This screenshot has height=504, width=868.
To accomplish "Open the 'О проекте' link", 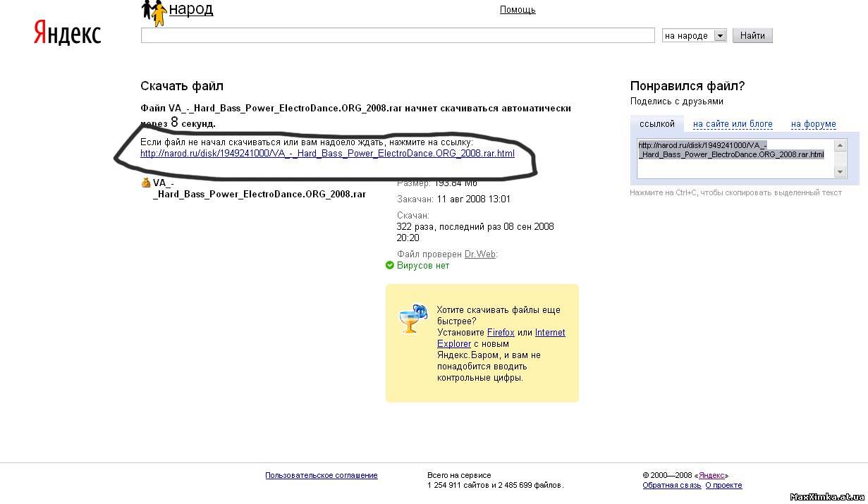I will 723,485.
